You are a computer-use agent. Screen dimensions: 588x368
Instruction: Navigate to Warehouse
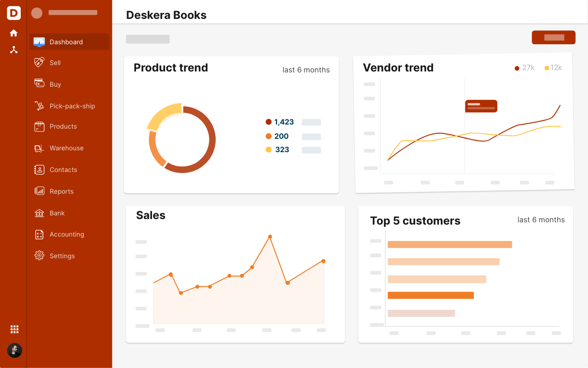tap(67, 148)
